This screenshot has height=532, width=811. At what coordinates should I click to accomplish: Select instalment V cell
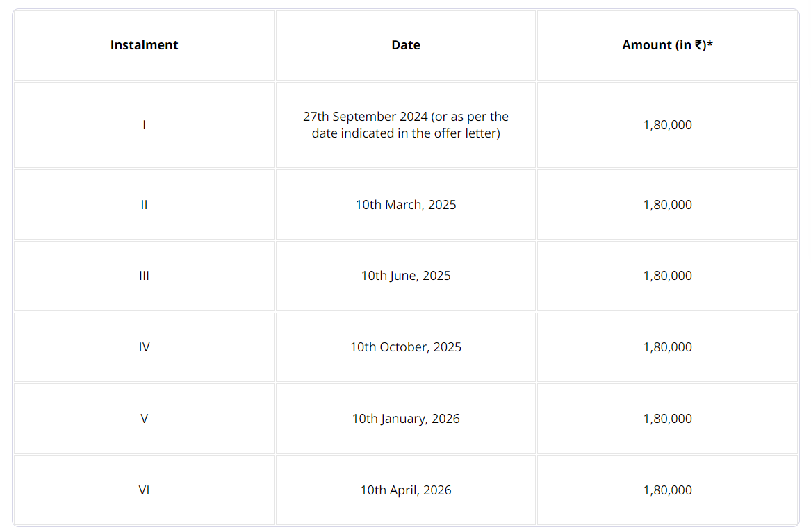coord(144,418)
